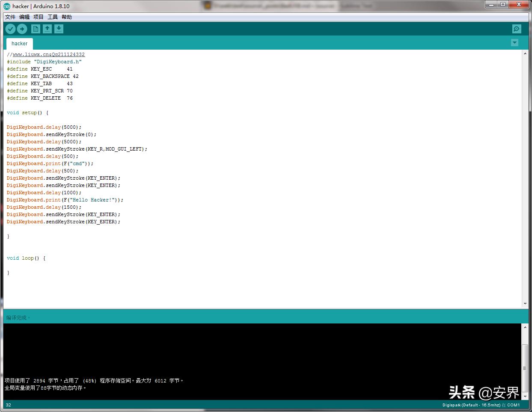Click the Arduino logo in title bar
This screenshot has width=532, height=412.
[x=7, y=6]
